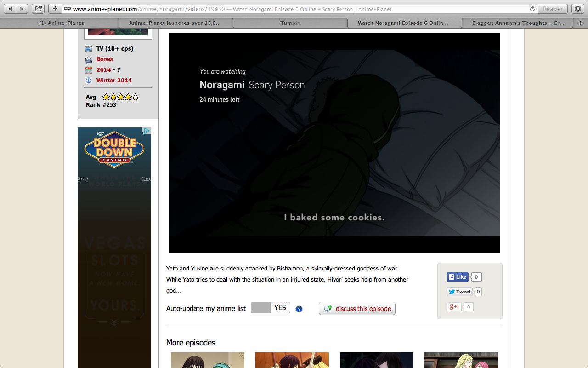
Task: Click the empty fifth rating star
Action: [x=136, y=97]
